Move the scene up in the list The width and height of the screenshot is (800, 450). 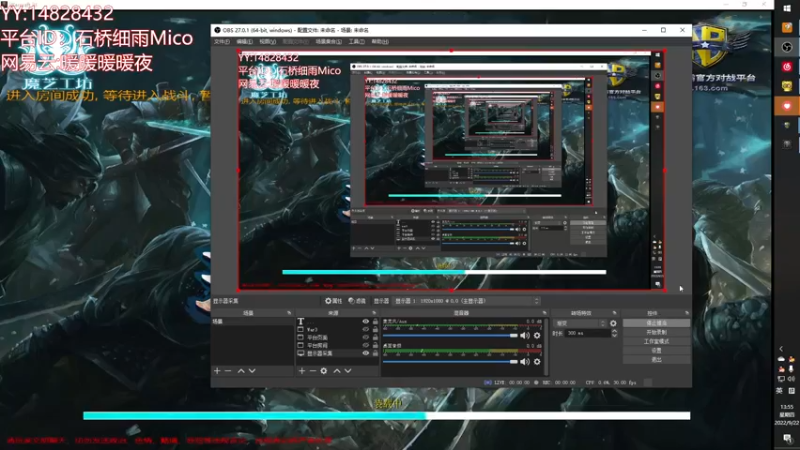pyautogui.click(x=241, y=371)
